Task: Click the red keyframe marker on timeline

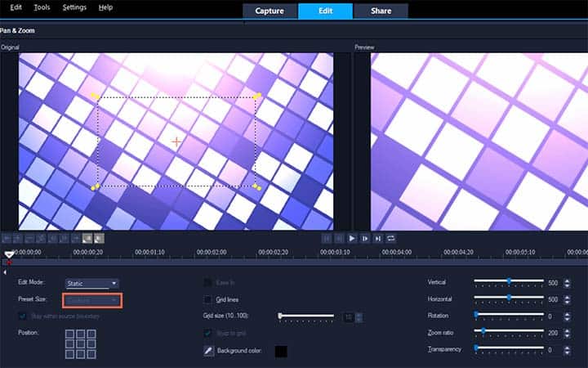Action: click(x=9, y=263)
